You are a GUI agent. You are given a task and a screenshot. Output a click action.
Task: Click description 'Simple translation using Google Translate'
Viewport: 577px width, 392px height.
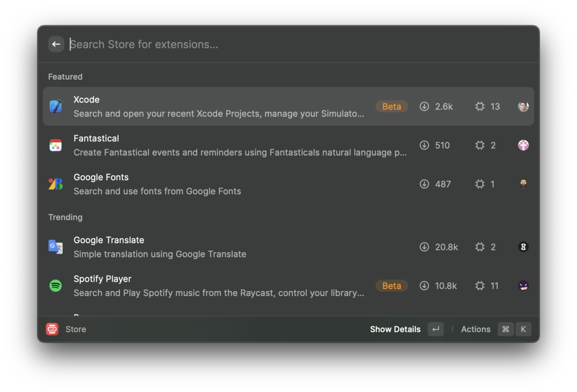coord(160,254)
